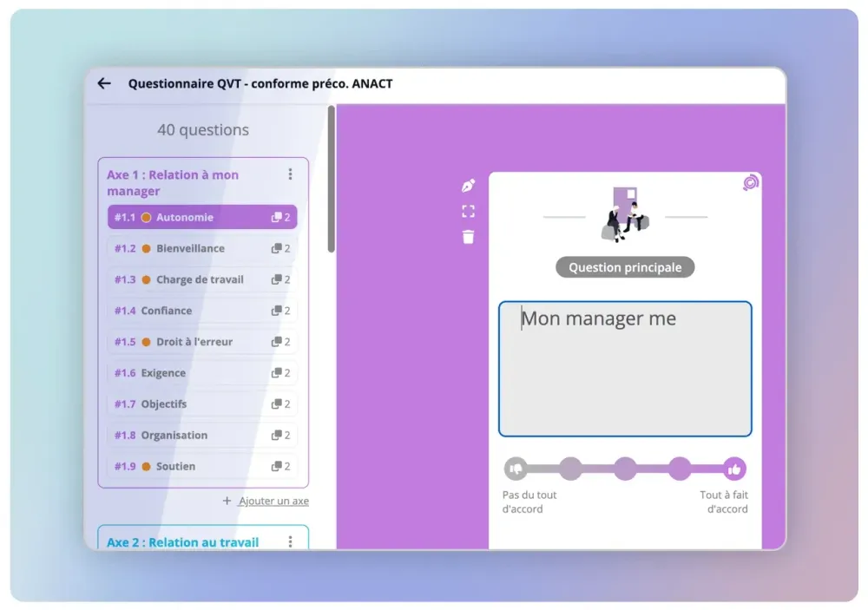Click the manager illustration on question card
This screenshot has width=868, height=610.
(625, 215)
